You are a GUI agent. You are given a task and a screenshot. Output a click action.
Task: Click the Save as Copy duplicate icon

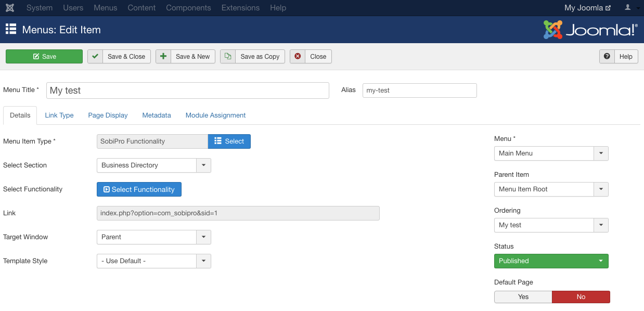coord(228,56)
